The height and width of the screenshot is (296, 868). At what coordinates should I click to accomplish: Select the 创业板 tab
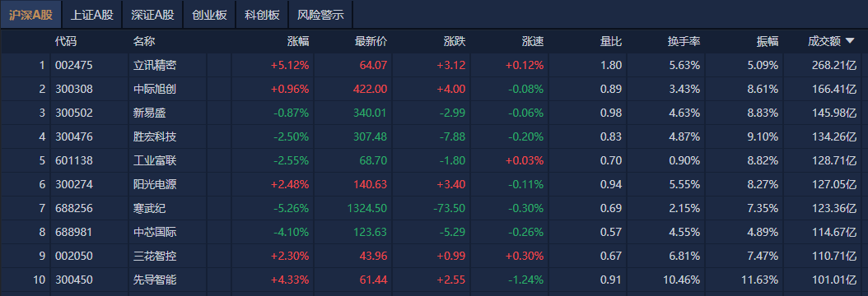(x=209, y=15)
